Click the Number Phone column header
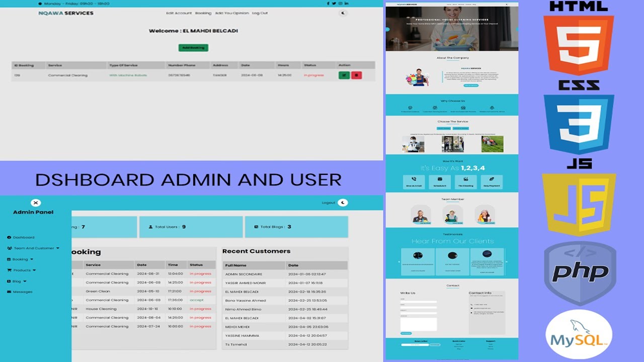The height and width of the screenshot is (362, 644). coord(182,65)
